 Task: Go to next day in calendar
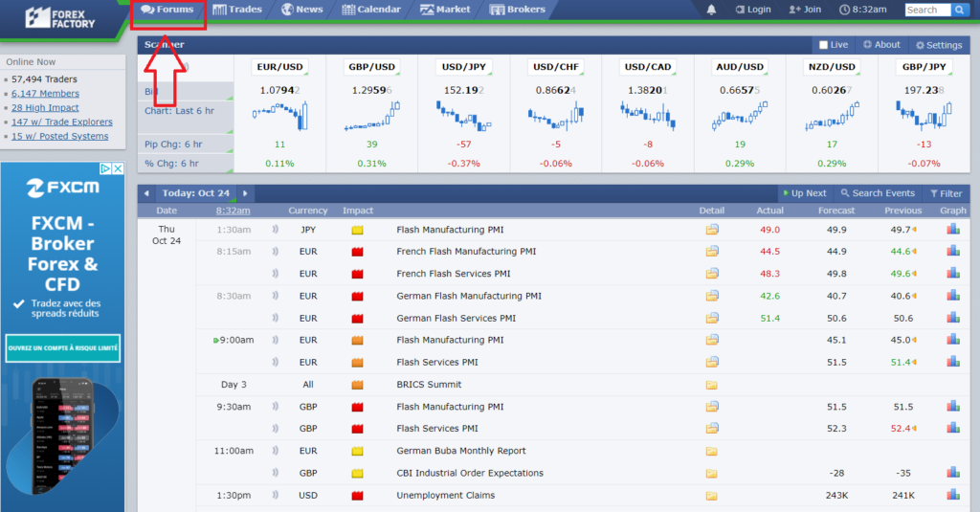pos(246,193)
